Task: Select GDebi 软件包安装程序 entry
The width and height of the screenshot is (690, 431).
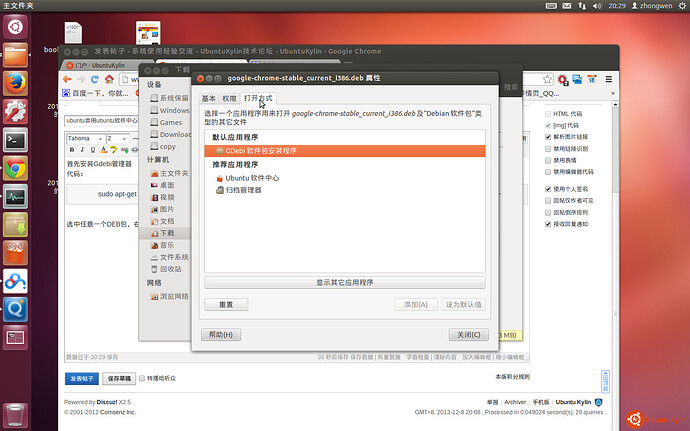Action: 345,151
